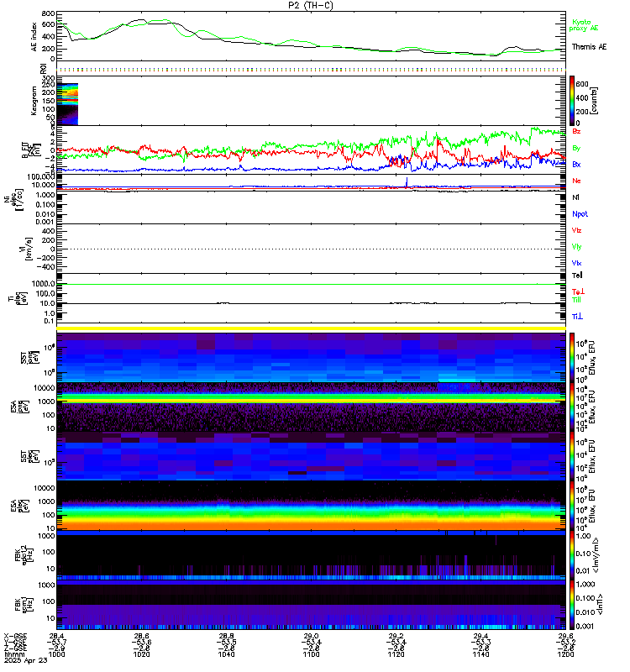The image size is (630, 672).
Task: Open the Keogram image thumbnail
Action: [x=67, y=104]
